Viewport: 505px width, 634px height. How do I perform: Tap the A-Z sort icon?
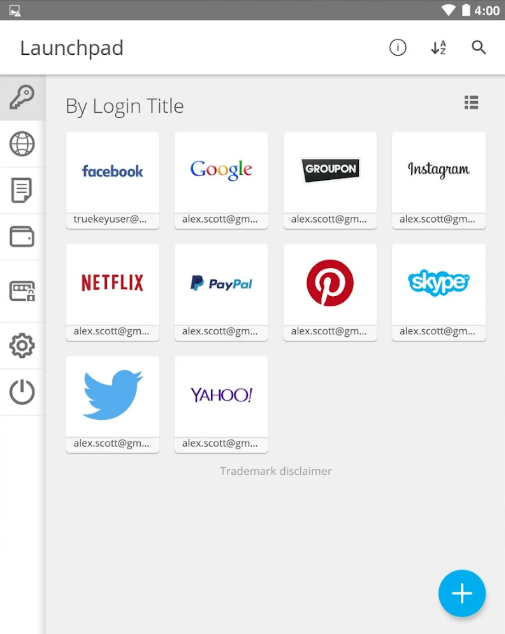tap(438, 48)
